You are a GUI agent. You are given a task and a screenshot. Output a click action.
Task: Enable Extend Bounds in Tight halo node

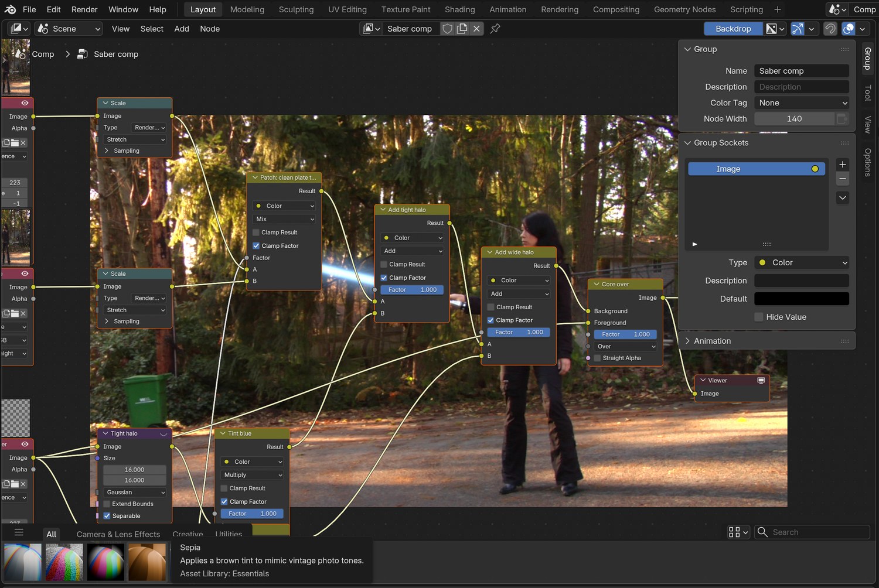[107, 504]
